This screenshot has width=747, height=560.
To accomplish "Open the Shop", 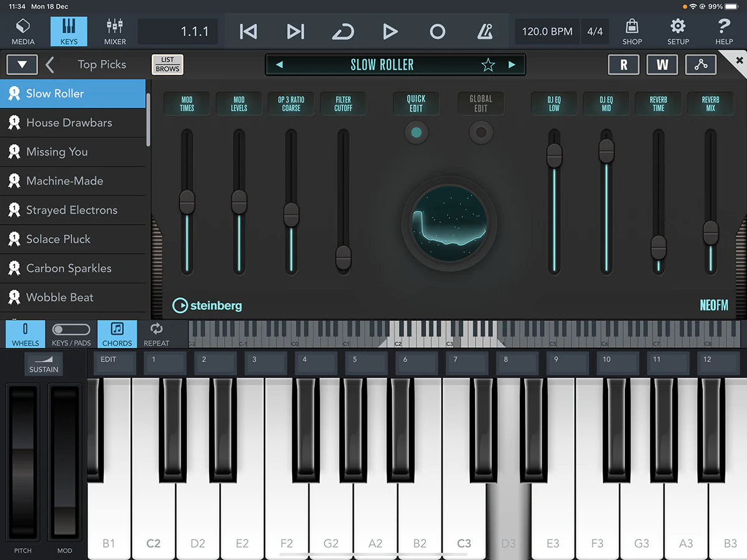I will [632, 31].
